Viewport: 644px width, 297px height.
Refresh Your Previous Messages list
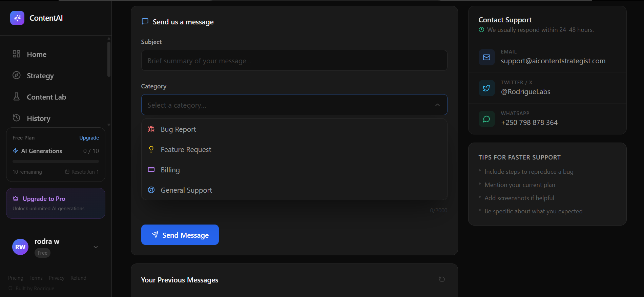point(442,279)
